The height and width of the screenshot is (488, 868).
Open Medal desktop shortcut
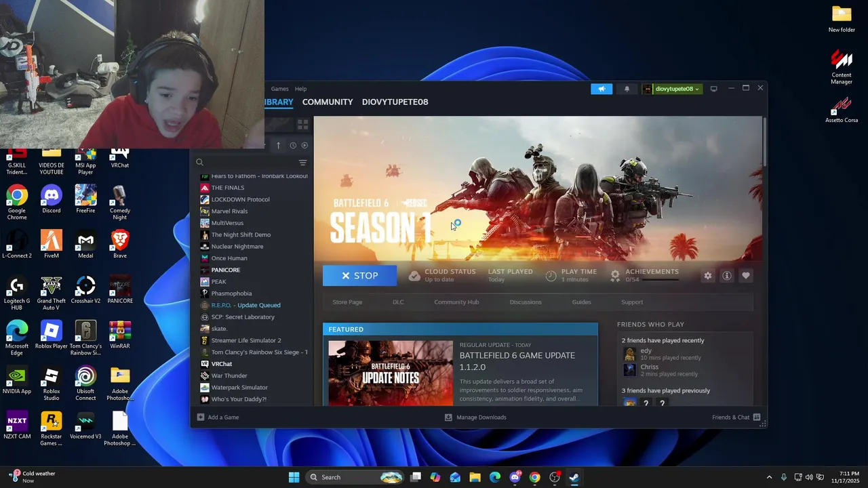point(85,245)
